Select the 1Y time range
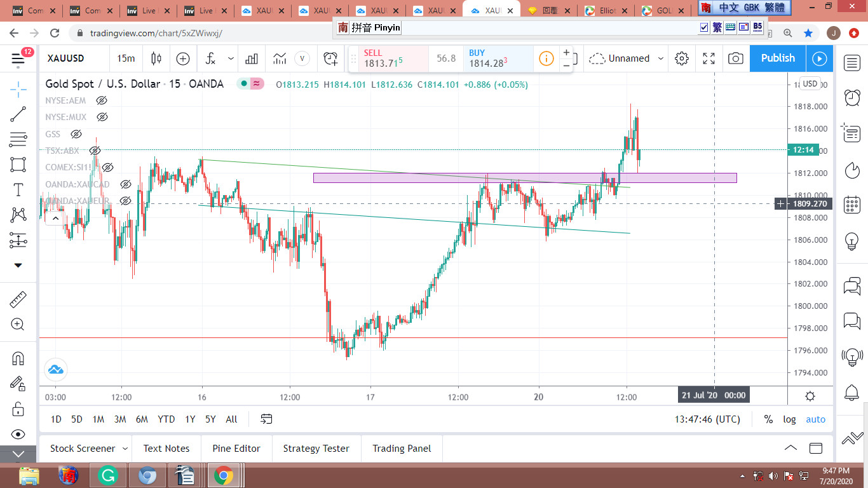This screenshot has height=488, width=868. (x=190, y=419)
